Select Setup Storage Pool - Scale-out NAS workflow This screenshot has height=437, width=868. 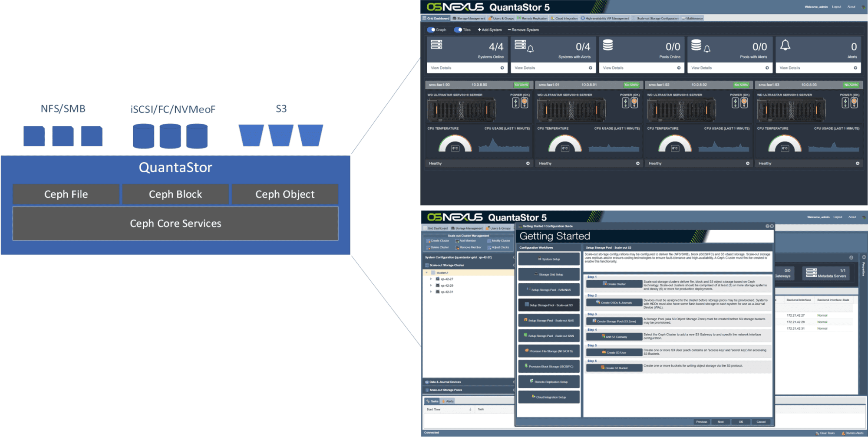coord(549,321)
